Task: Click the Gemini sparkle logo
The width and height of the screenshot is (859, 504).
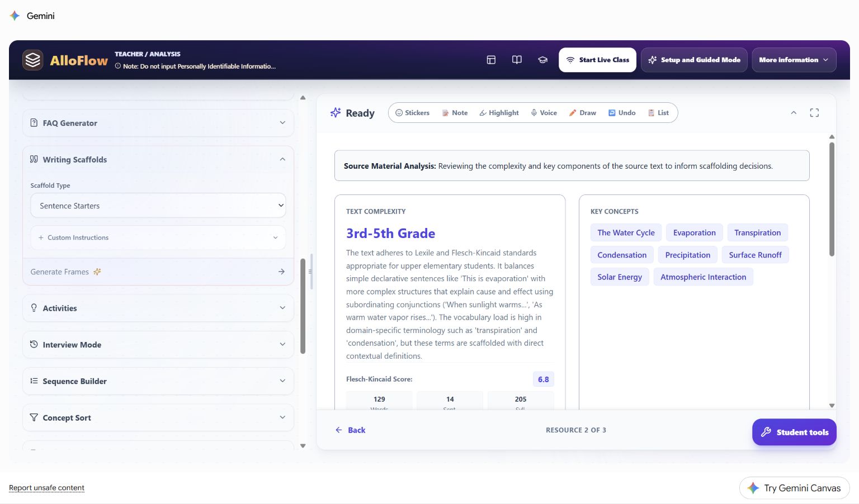Action: pos(15,16)
